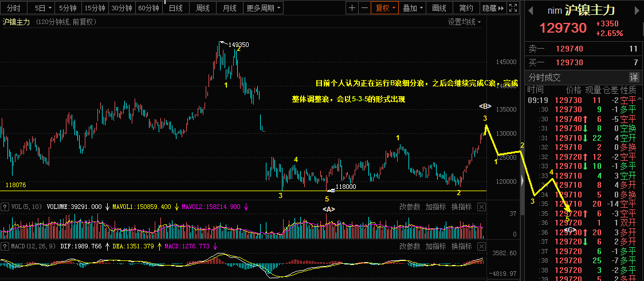Zoom out chart with minus icon
Image resolution: width=644 pixels, height=281 pixels.
364,8
